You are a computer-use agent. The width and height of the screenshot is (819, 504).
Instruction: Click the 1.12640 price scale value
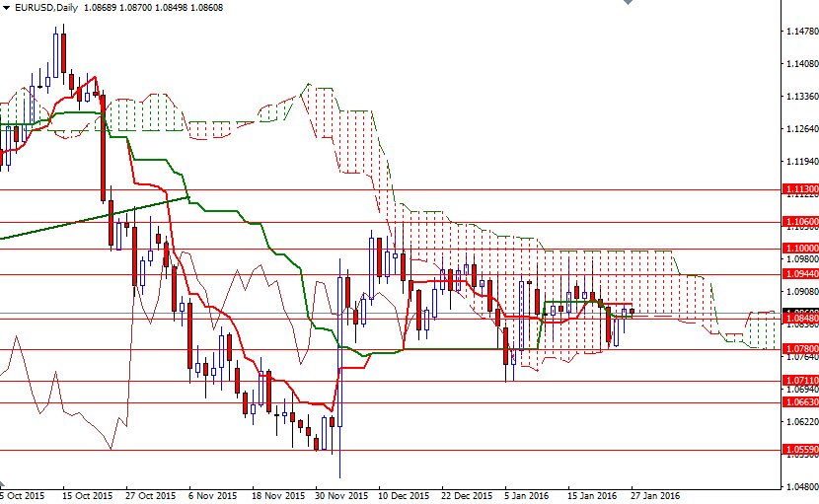802,129
